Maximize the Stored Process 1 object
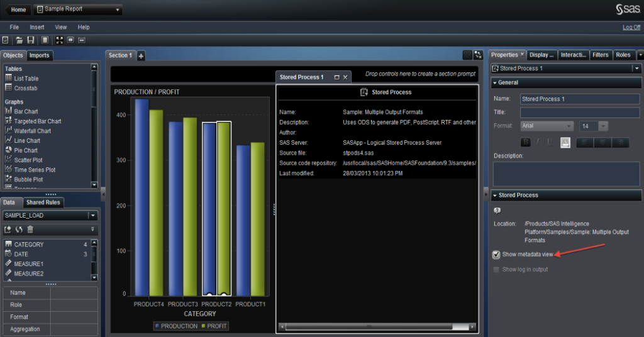The height and width of the screenshot is (337, 644). tap(337, 77)
